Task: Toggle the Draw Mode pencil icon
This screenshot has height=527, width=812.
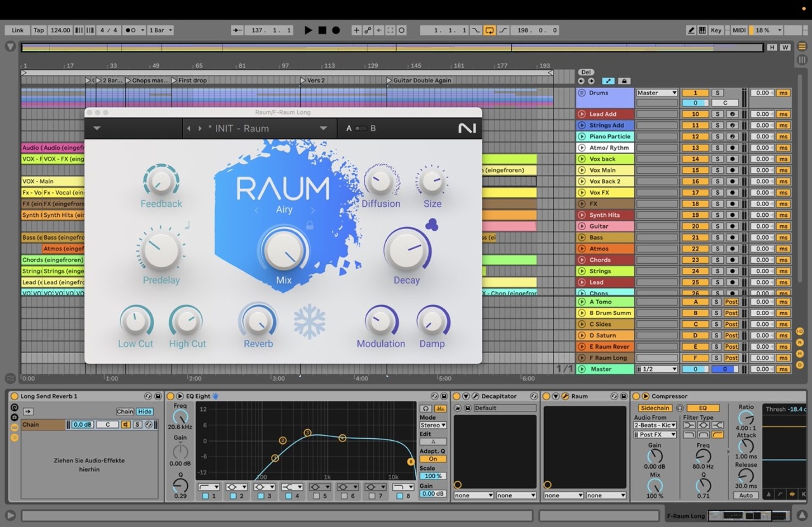Action: [691, 30]
